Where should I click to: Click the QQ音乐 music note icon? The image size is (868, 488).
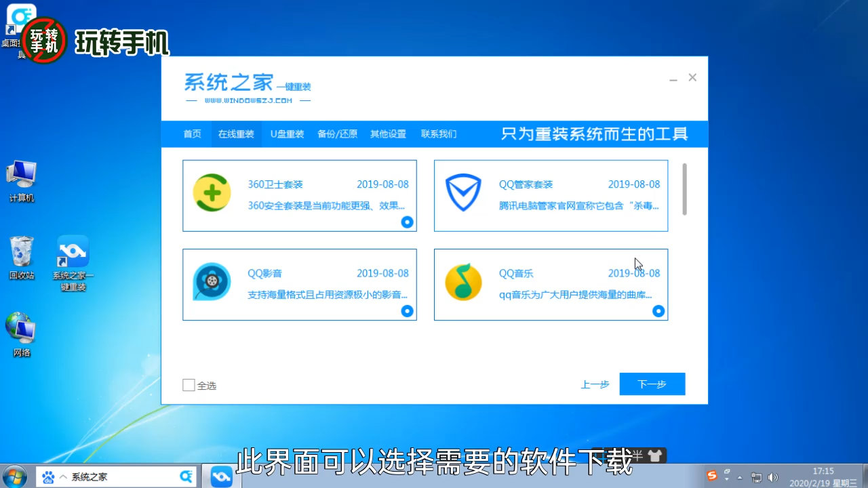[463, 282]
